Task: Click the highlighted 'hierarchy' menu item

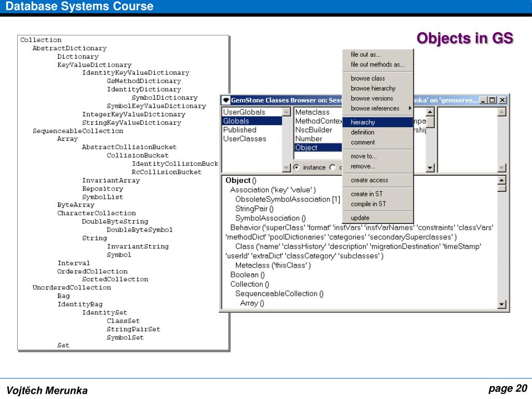Action: tap(378, 122)
